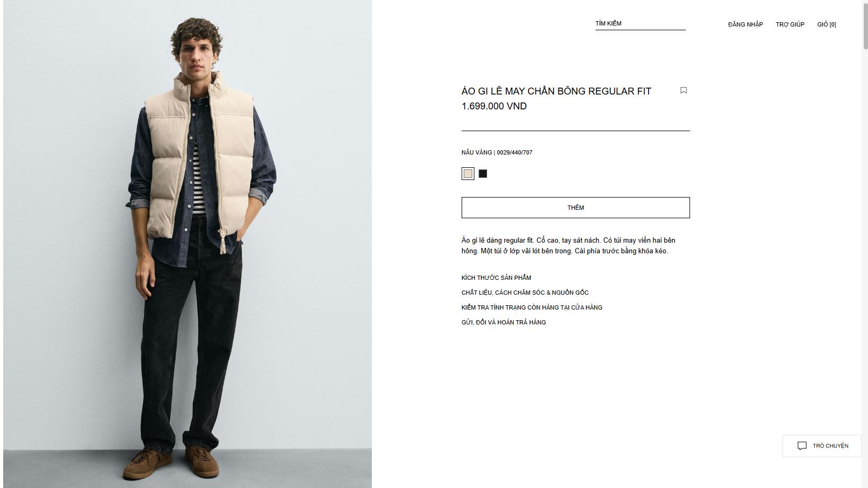Screen dimensions: 868x488
Task: Click the model product photo
Action: [x=188, y=244]
